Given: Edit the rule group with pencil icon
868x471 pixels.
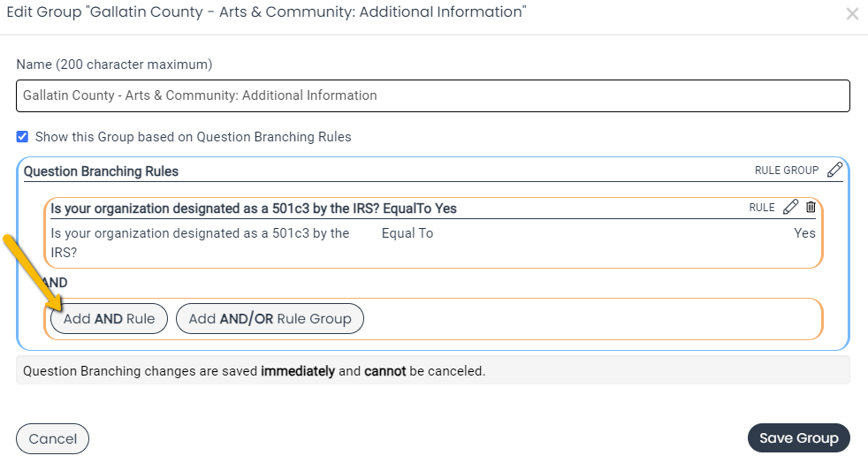Looking at the screenshot, I should point(834,170).
